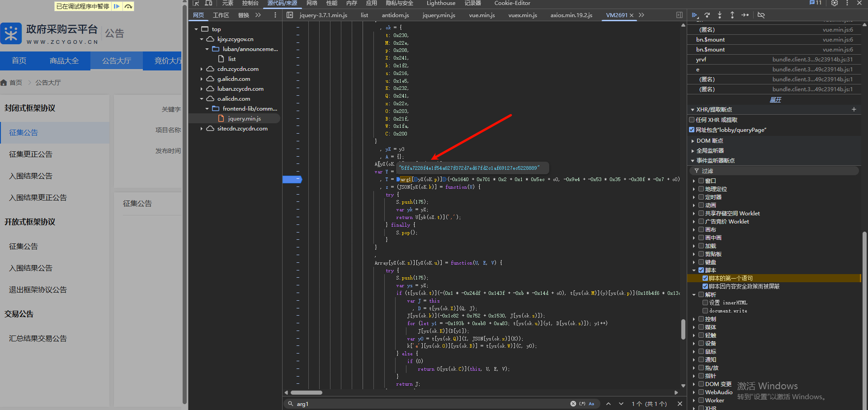Close the in-file search bar

679,404
